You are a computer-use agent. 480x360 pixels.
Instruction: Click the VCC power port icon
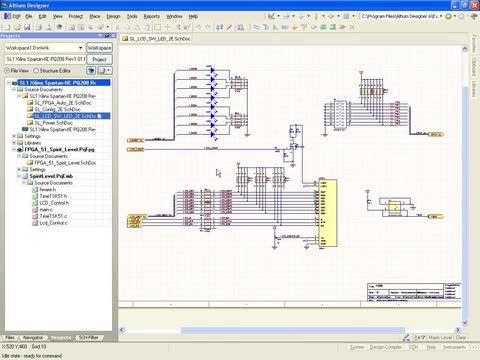pos(304,27)
